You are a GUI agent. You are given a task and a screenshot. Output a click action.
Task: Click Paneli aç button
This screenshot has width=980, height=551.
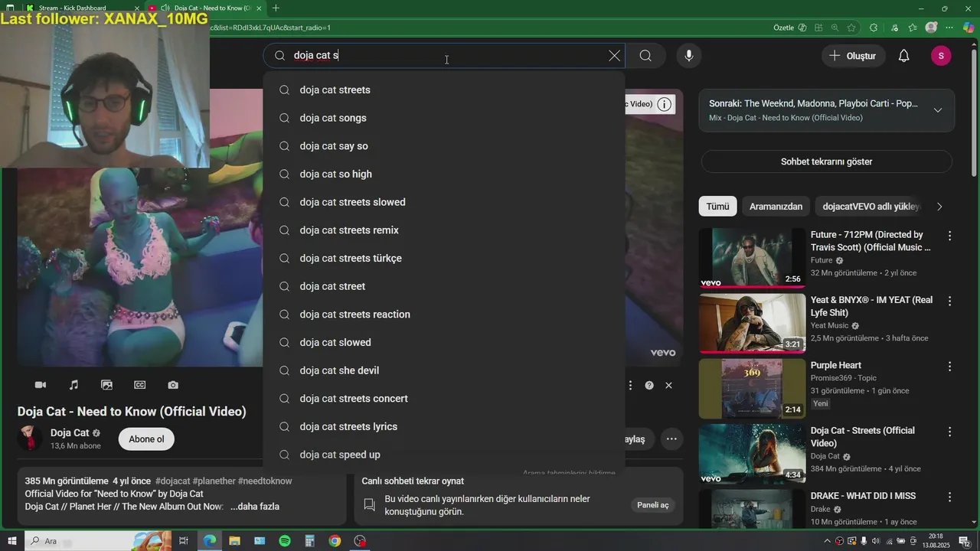pyautogui.click(x=653, y=505)
